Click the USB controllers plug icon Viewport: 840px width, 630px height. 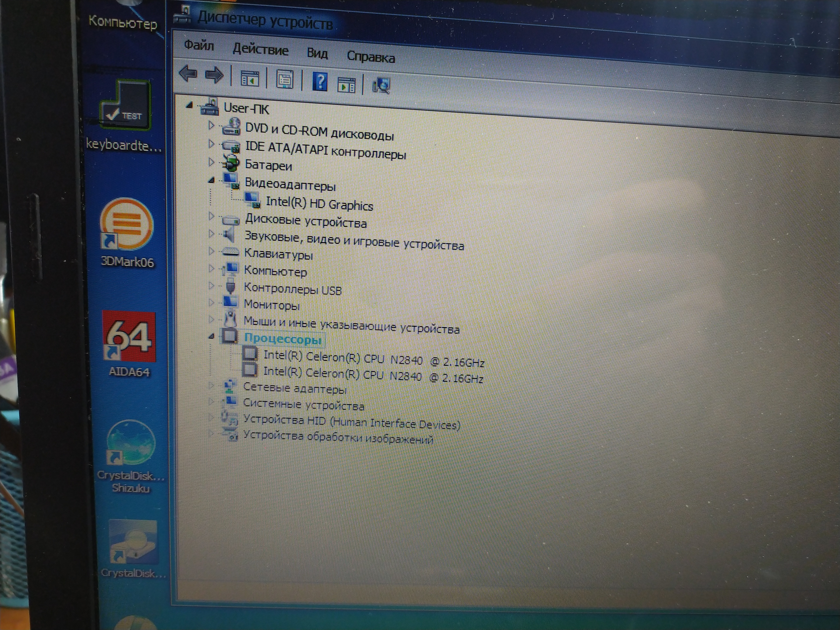(x=230, y=286)
